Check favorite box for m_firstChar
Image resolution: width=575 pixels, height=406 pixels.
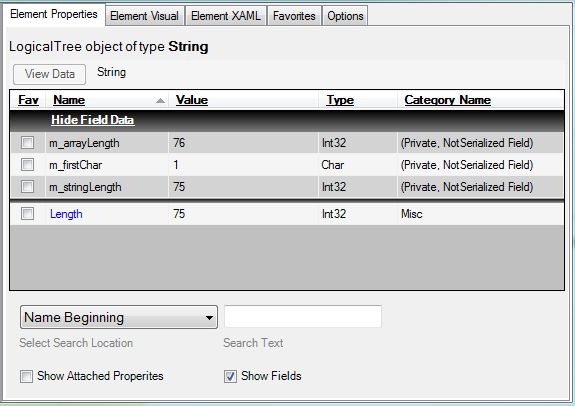[28, 165]
